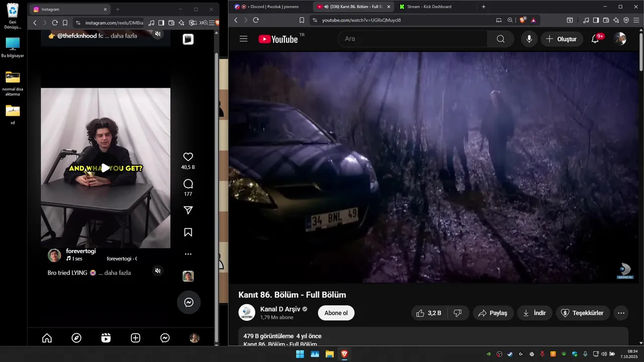Viewport: 644px width, 362px height.
Task: Toggle sound on the top reel speaker icon
Action: [x=157, y=34]
